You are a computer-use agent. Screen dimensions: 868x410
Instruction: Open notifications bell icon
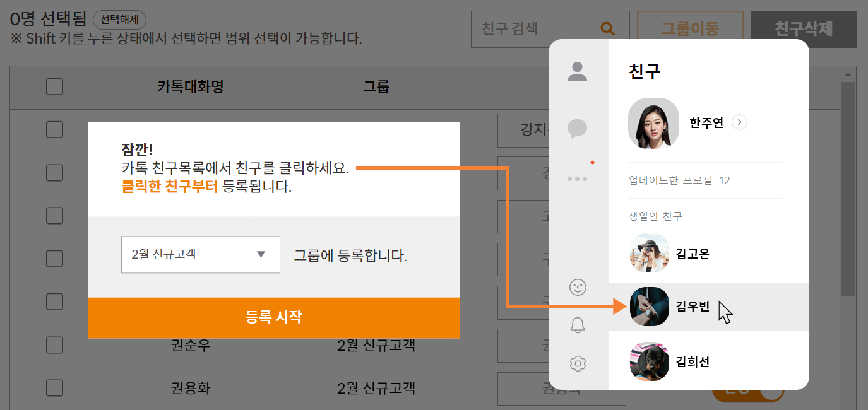pyautogui.click(x=578, y=325)
